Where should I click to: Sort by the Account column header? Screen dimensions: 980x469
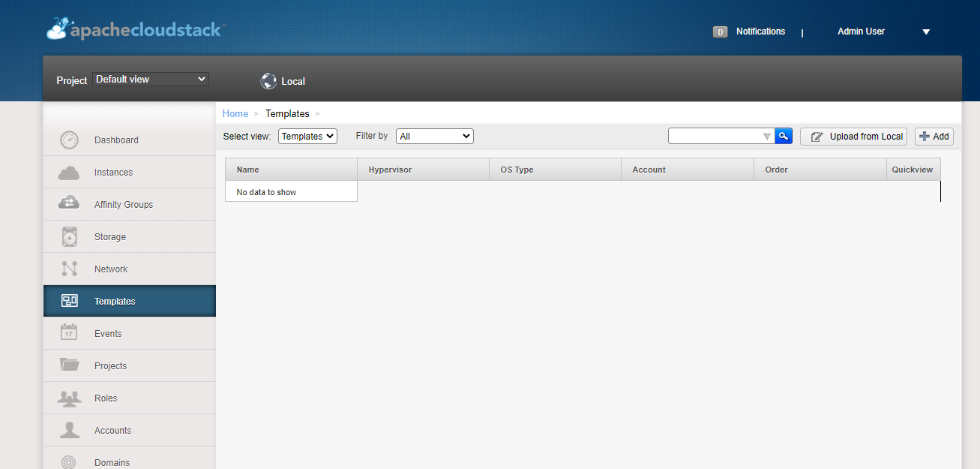pos(688,170)
